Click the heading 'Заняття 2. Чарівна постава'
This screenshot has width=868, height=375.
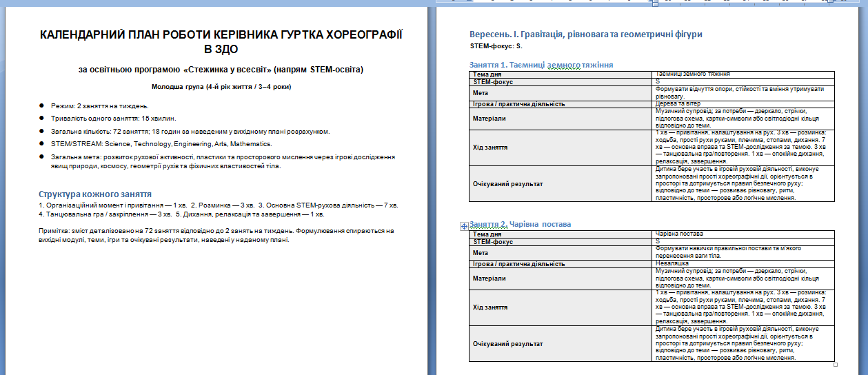[521, 224]
